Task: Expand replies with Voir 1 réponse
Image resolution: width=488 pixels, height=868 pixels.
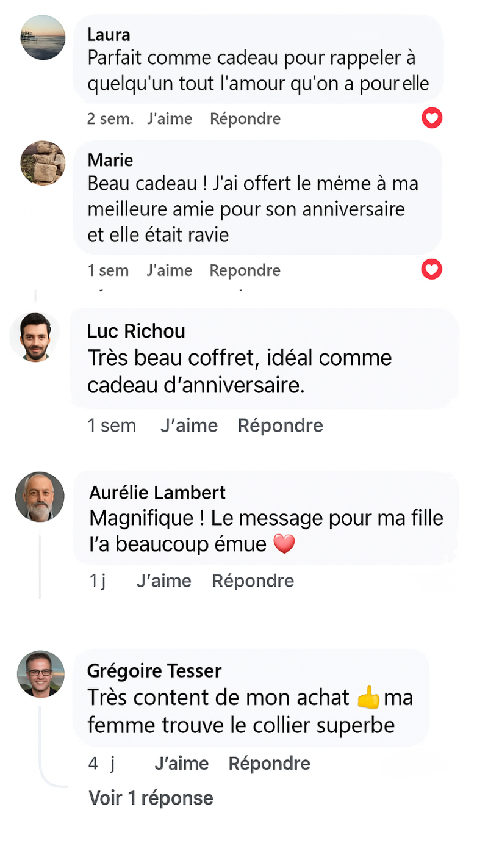Action: click(151, 798)
